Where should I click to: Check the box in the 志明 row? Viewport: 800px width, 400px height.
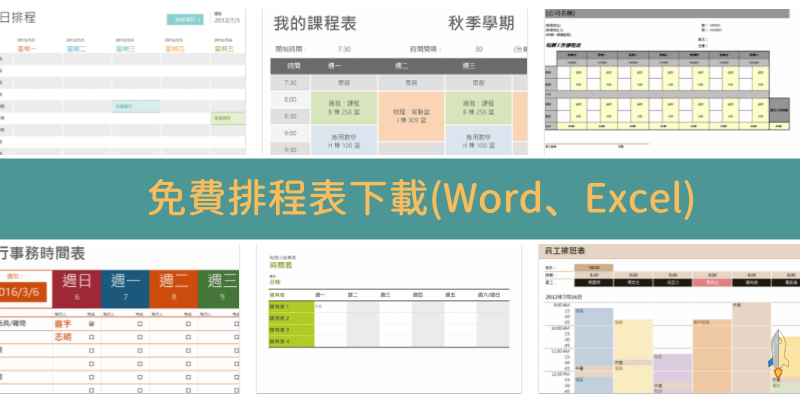[x=91, y=338]
